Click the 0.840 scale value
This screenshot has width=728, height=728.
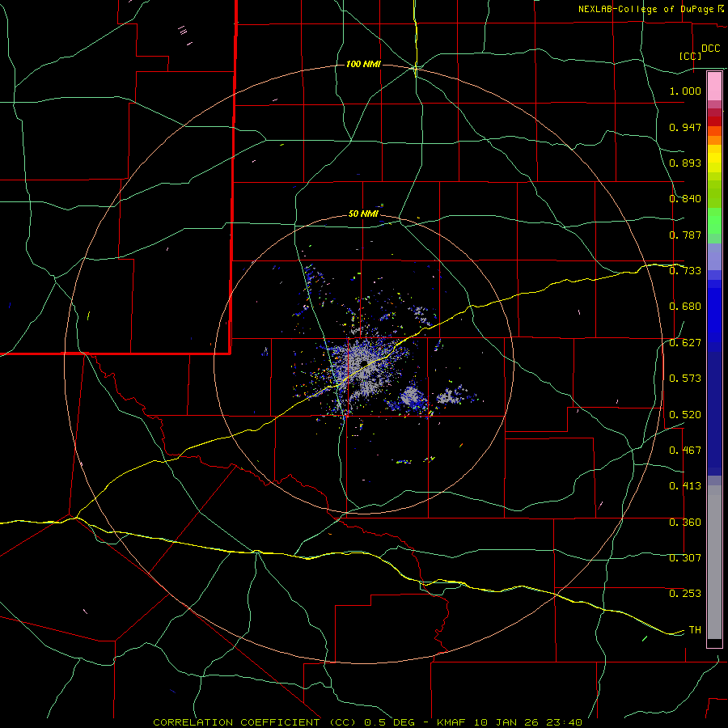(x=685, y=199)
